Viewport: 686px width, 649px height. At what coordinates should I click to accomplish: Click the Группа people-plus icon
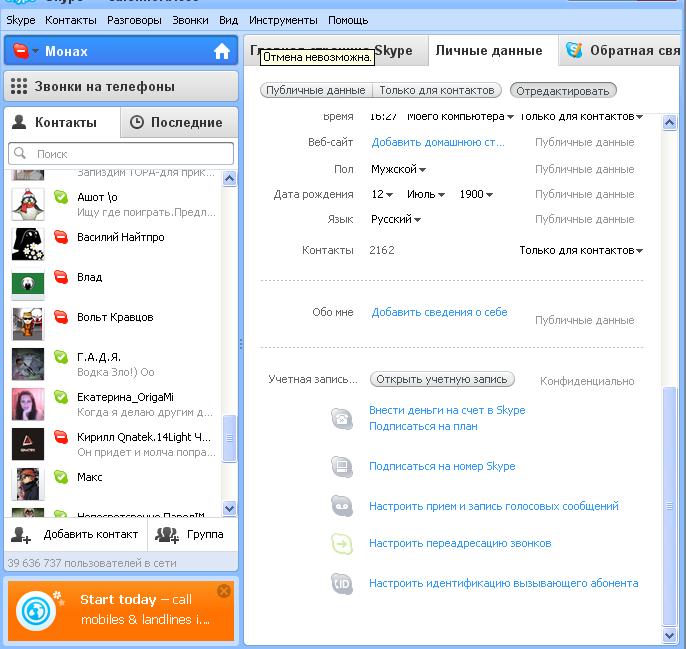tap(167, 535)
